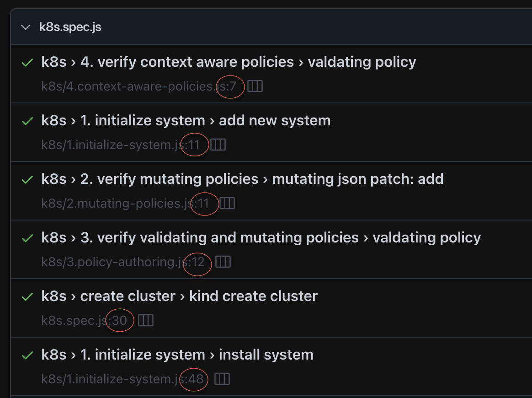Open the columns icon for 3.policy-authoring.js:12

tap(223, 262)
